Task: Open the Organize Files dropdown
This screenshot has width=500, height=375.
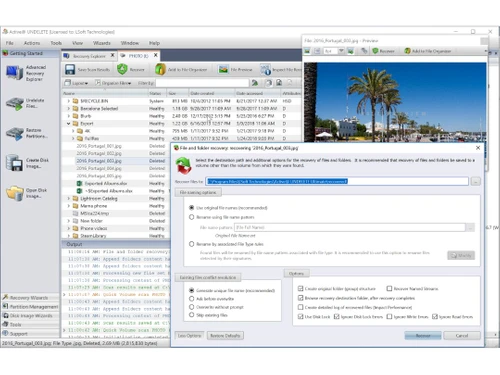Action: [113, 83]
